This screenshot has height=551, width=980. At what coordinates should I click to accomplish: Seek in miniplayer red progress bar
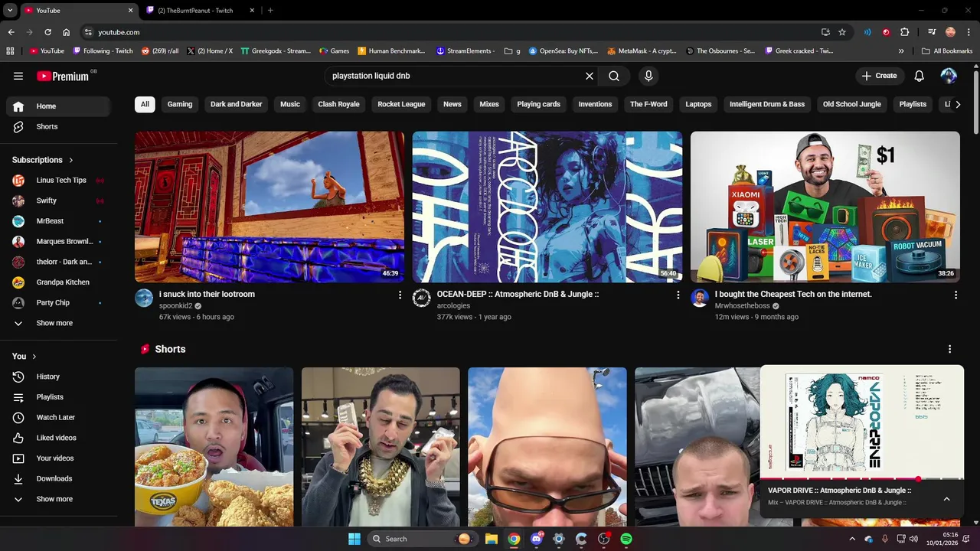[861, 479]
